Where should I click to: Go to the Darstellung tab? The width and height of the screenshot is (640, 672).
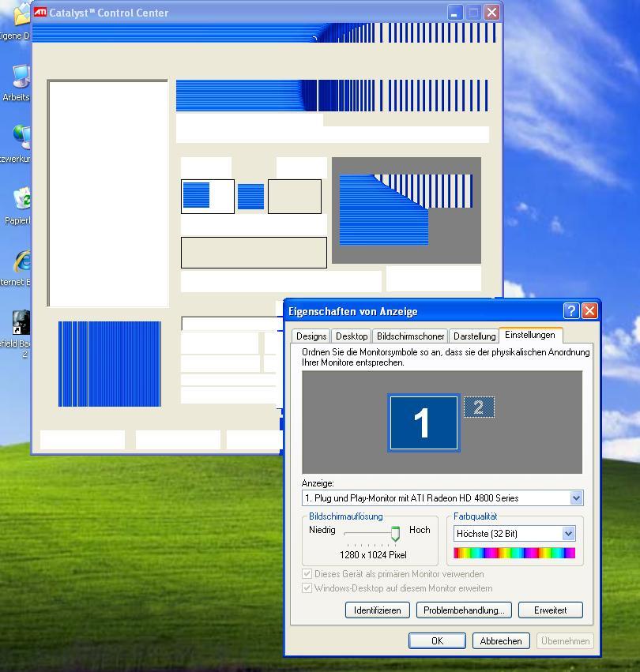474,336
